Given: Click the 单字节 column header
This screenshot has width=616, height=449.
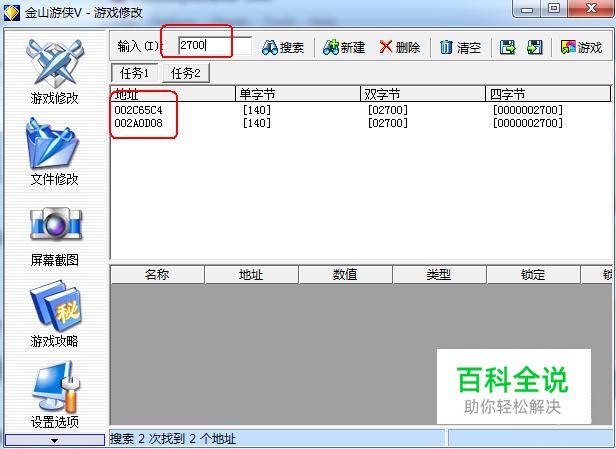Looking at the screenshot, I should pyautogui.click(x=298, y=94).
